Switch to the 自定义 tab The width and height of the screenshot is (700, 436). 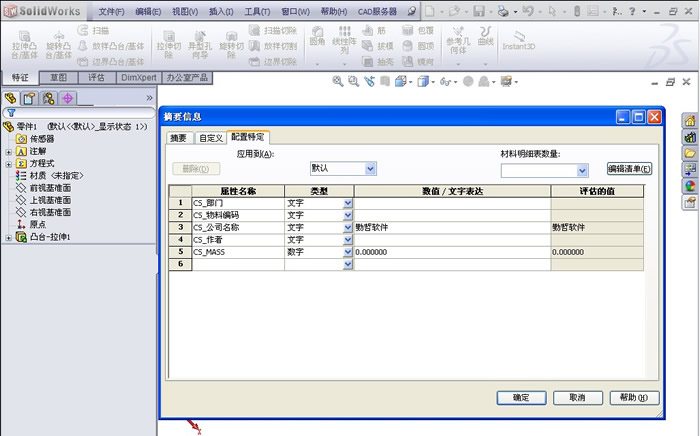(208, 137)
